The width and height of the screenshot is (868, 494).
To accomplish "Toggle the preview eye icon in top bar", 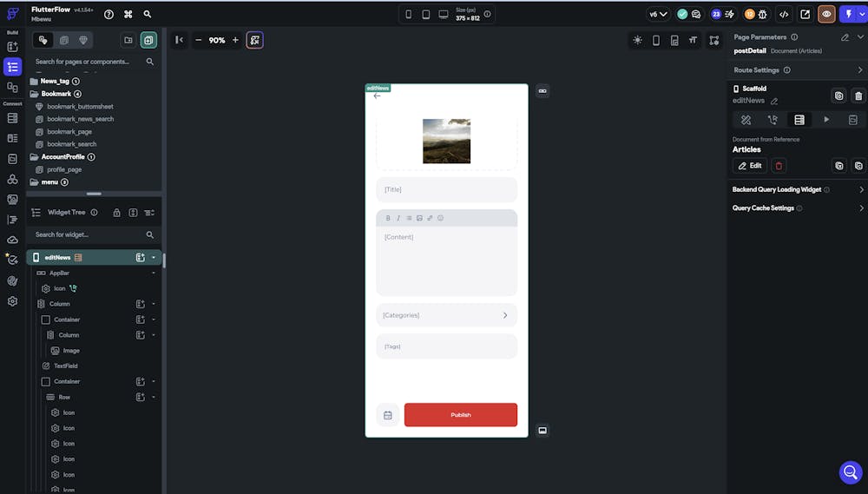I will [x=826, y=15].
